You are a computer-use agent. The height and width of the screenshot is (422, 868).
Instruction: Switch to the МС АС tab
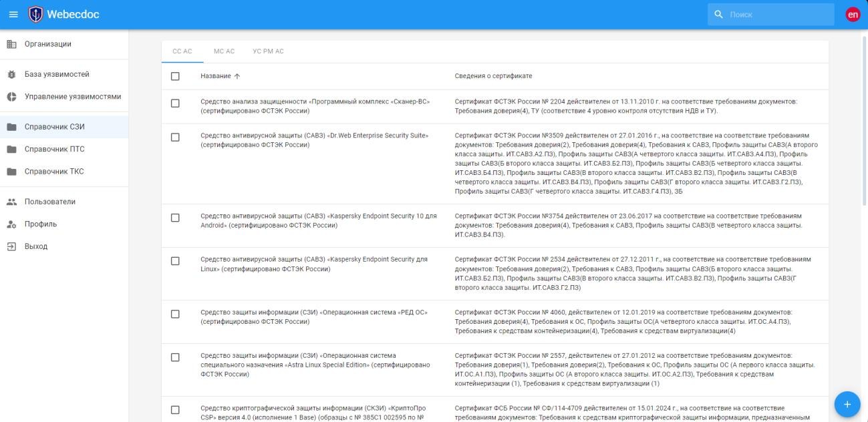click(224, 51)
